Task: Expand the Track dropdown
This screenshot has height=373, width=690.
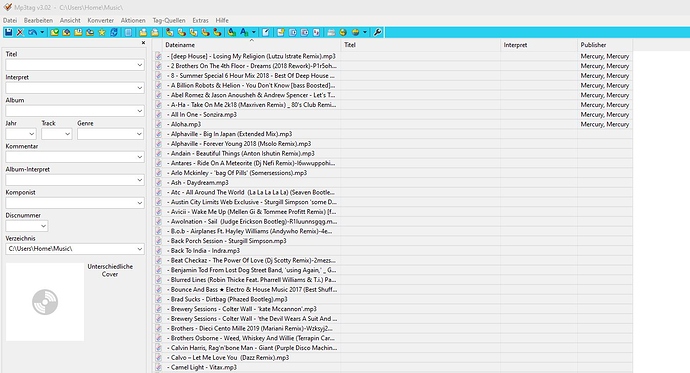Action: tap(67, 134)
